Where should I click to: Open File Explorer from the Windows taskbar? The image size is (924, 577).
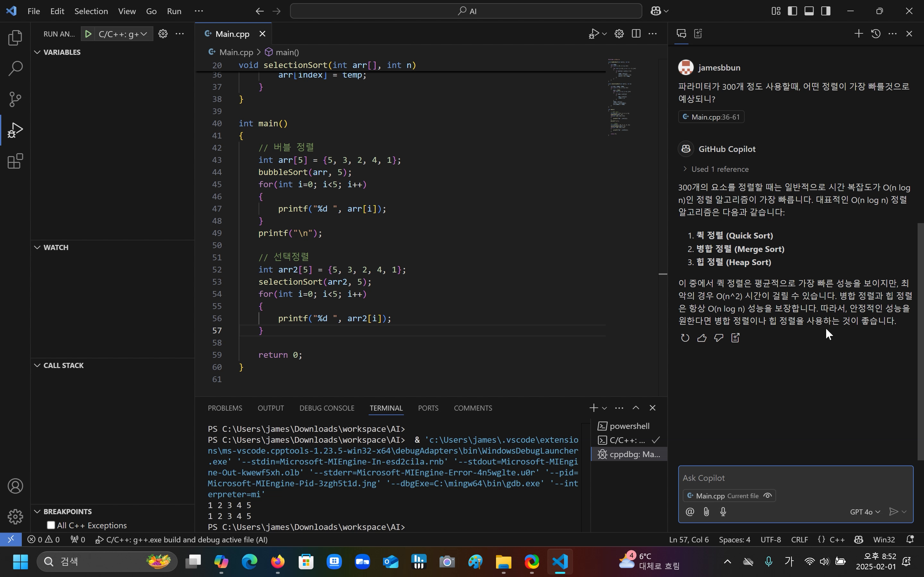pos(503,562)
